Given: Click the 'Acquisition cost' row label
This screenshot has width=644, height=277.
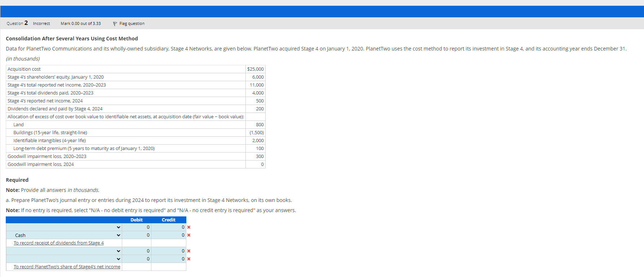Looking at the screenshot, I should (x=24, y=69).
